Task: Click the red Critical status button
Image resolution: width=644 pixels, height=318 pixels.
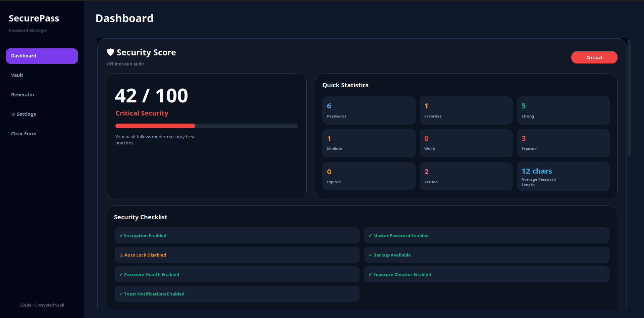Action: click(x=594, y=57)
